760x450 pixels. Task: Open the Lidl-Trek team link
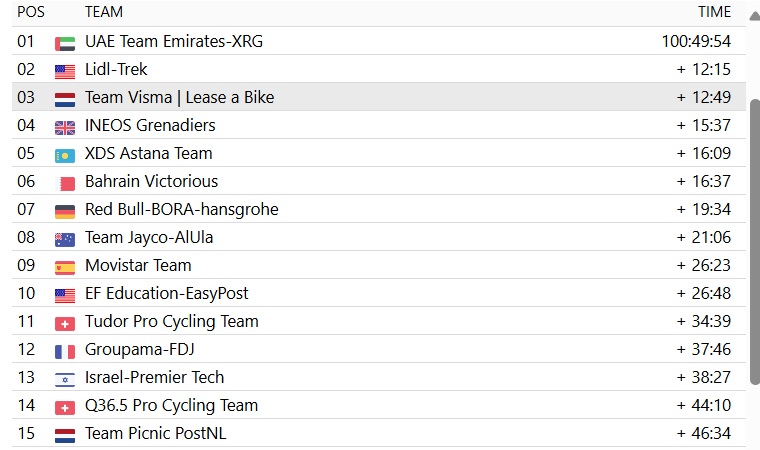(x=116, y=70)
